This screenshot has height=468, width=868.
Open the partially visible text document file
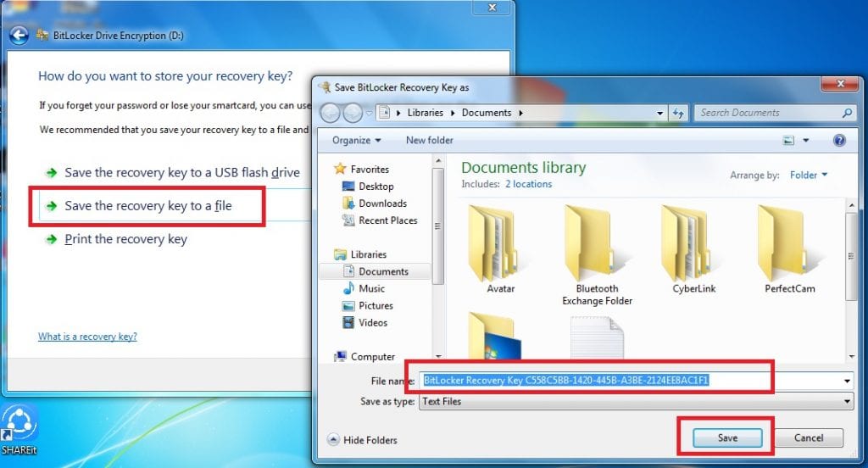point(597,337)
